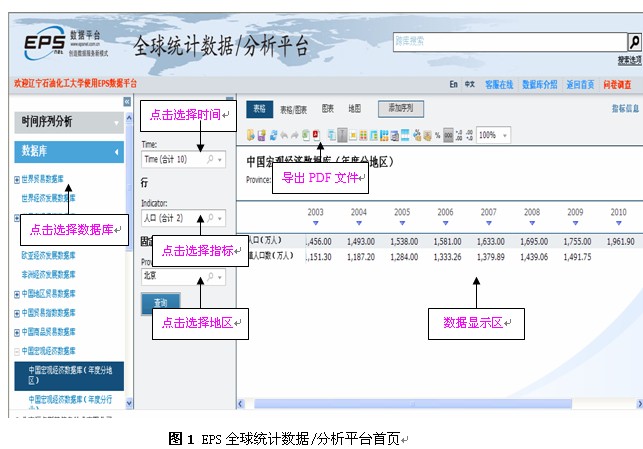Select 中国宏观经济数据库(年度分行业) item
Screen dimensions: 643x449
pos(70,400)
